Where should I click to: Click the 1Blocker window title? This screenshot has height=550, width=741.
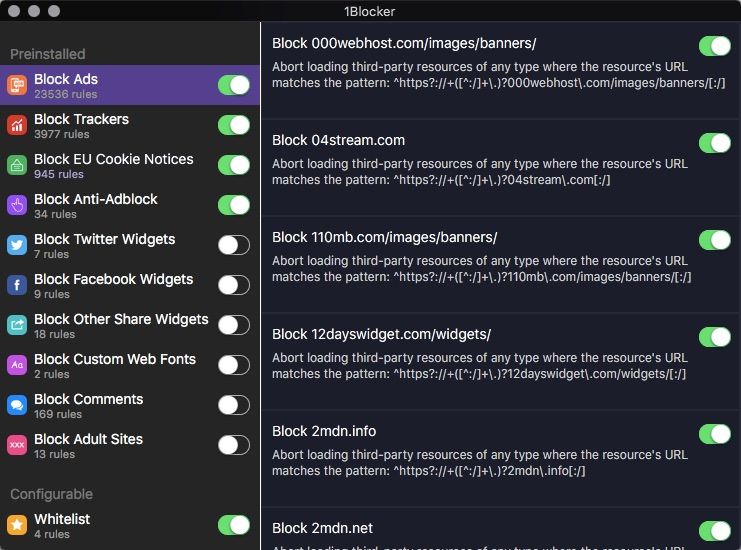pos(370,11)
